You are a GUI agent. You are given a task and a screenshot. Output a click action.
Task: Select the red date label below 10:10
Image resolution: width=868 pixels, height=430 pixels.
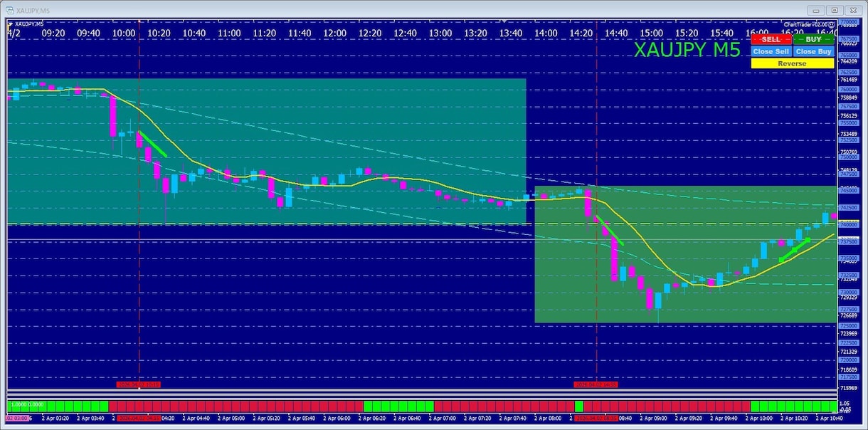coord(139,384)
